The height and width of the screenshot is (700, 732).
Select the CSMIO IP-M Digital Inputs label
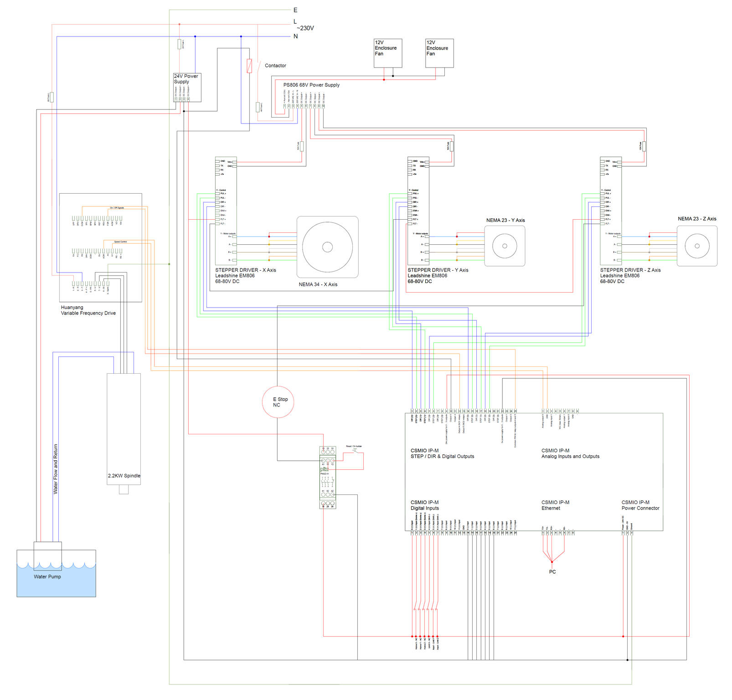[x=424, y=505]
